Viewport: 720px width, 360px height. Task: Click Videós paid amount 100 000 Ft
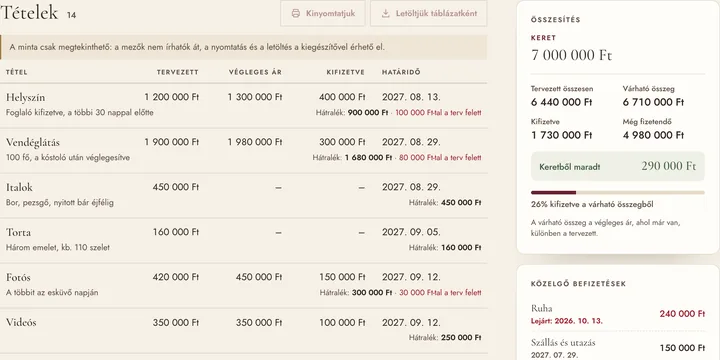(342, 322)
